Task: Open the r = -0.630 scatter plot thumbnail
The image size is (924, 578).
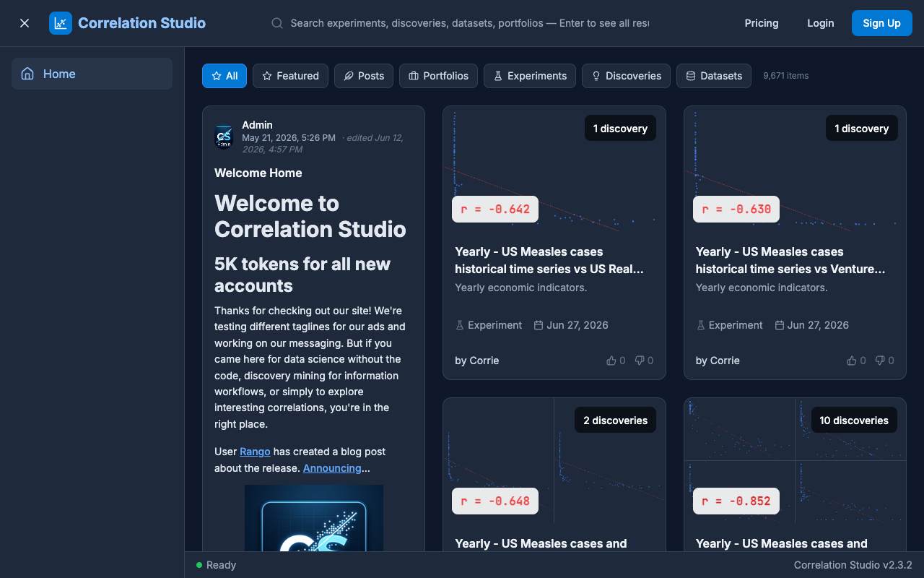Action: tap(795, 169)
